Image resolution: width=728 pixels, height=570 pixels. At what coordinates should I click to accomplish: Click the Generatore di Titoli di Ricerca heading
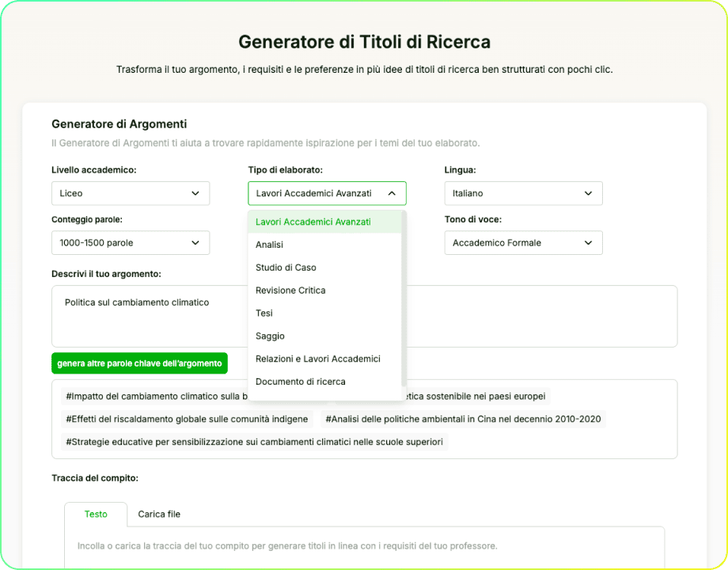click(x=365, y=42)
